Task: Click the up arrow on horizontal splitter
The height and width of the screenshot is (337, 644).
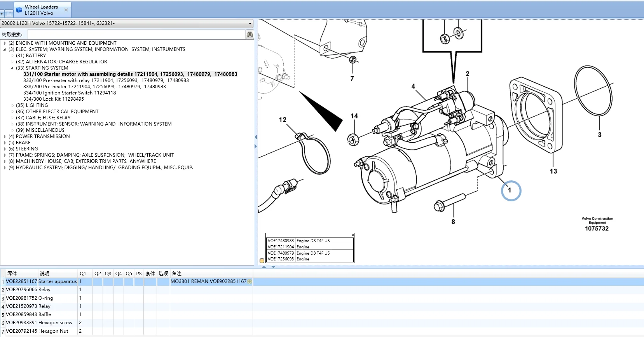Action: tap(264, 267)
